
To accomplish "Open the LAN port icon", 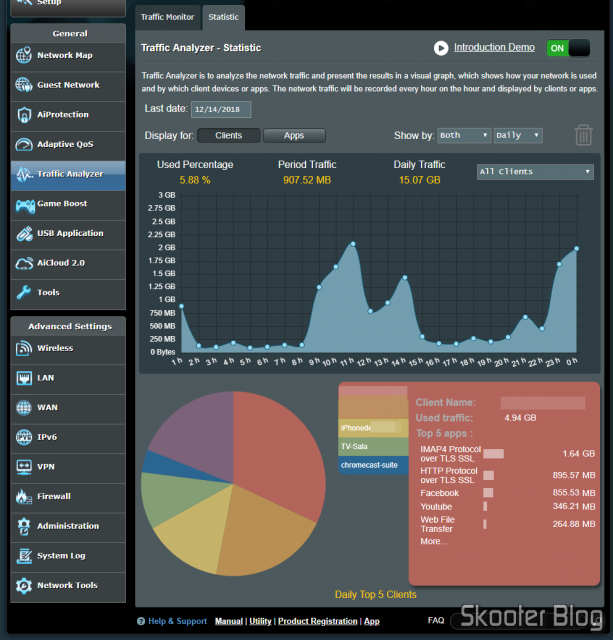I will 24,378.
